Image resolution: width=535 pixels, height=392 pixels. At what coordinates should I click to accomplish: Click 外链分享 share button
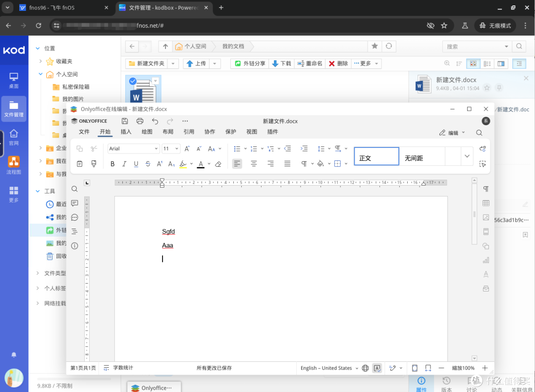point(250,64)
